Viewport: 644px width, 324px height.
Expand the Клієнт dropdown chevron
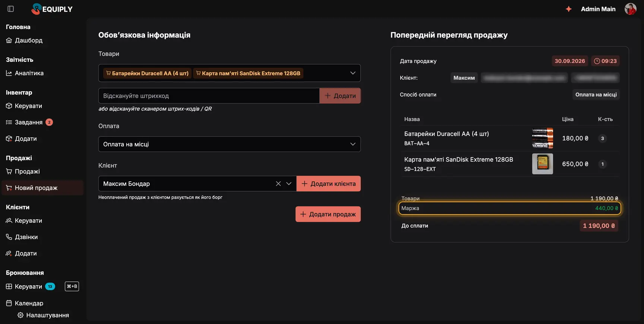(288, 184)
